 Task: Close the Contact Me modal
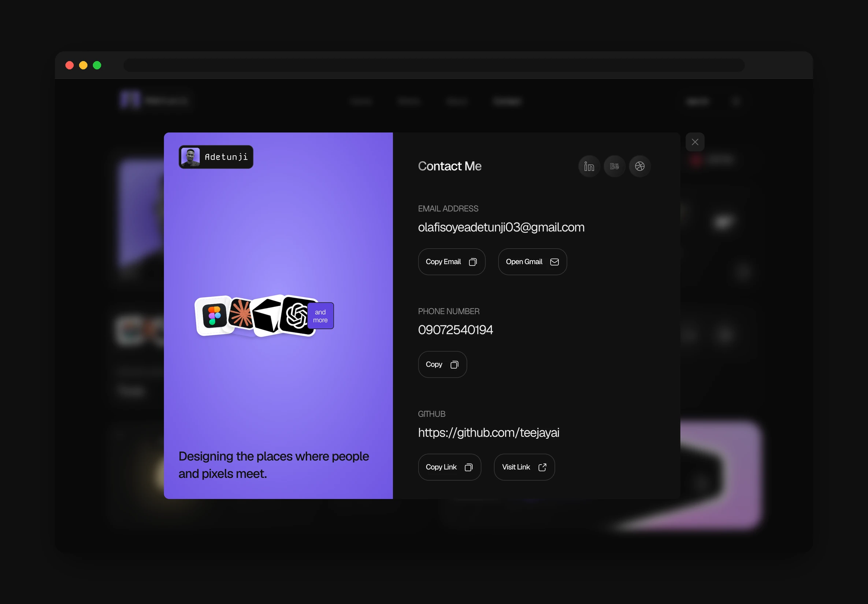[x=695, y=142]
